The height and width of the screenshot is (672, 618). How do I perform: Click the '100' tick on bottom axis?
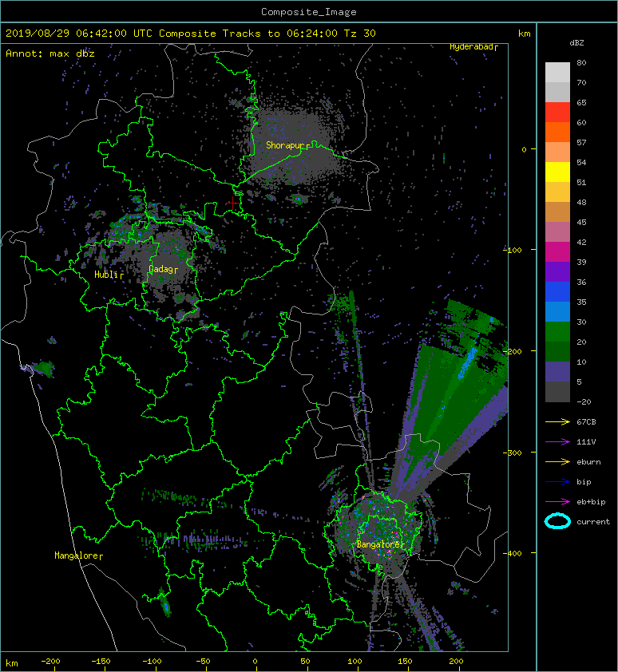pos(355,662)
